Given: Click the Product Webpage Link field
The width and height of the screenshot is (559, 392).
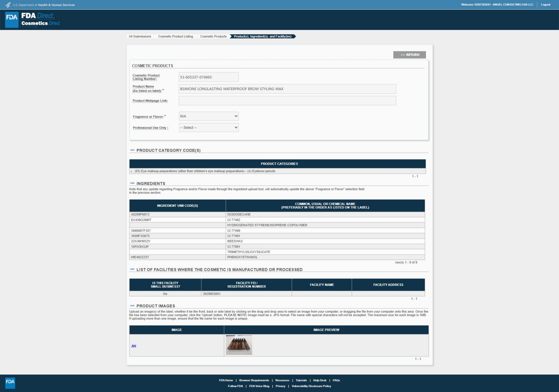Looking at the screenshot, I should [287, 101].
